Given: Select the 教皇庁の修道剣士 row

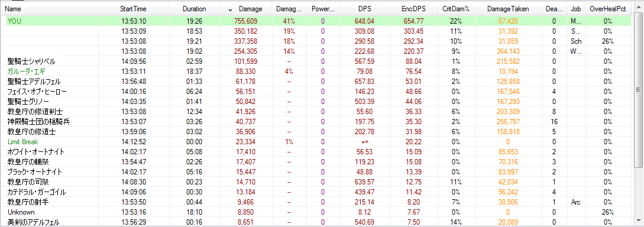Looking at the screenshot, I should [x=316, y=111].
